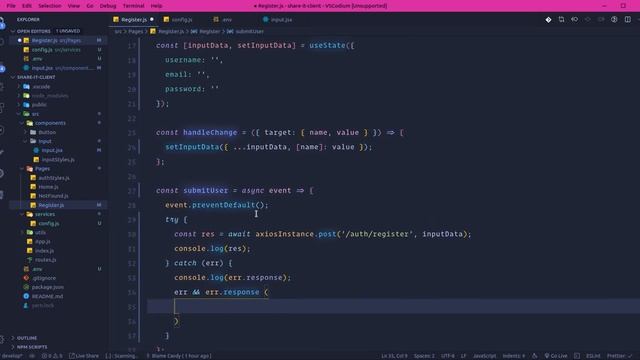This screenshot has width=640, height=360.
Task: Open authStyles.js in the Pages folder
Action: pos(54,178)
